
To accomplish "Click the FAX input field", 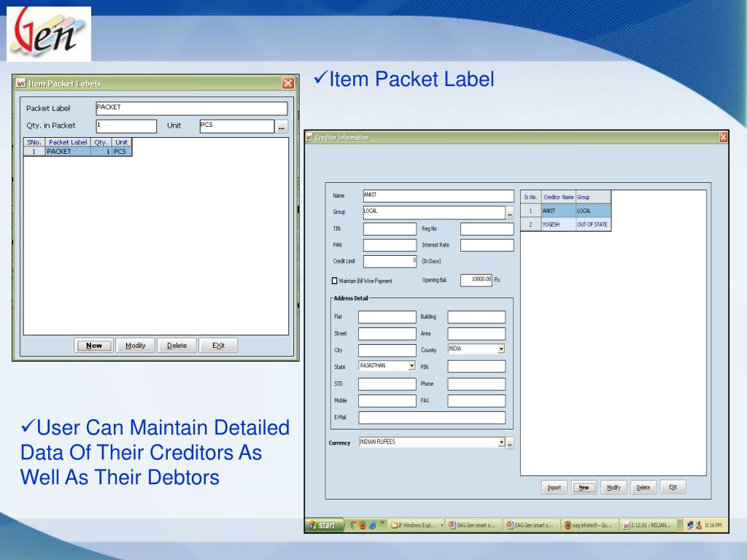I will 476,401.
